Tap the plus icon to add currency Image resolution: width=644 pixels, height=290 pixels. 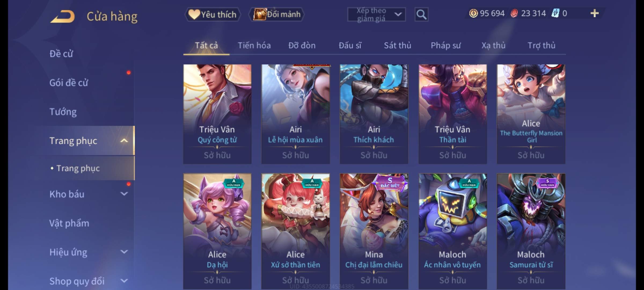tap(595, 13)
